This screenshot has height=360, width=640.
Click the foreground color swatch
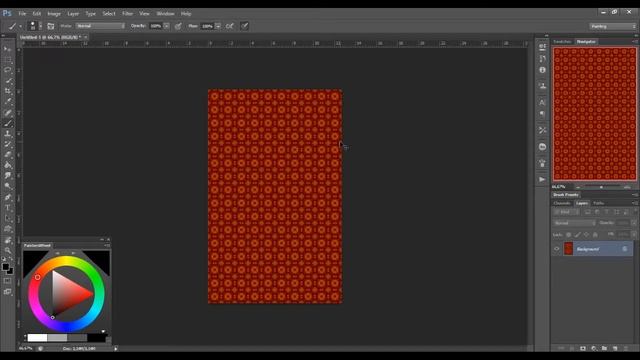click(x=5, y=267)
